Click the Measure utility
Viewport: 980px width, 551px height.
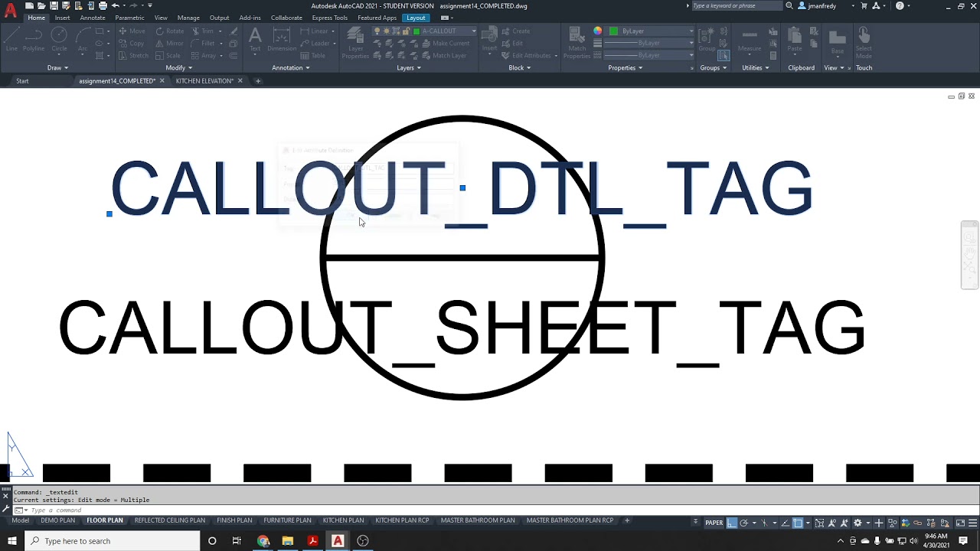750,39
